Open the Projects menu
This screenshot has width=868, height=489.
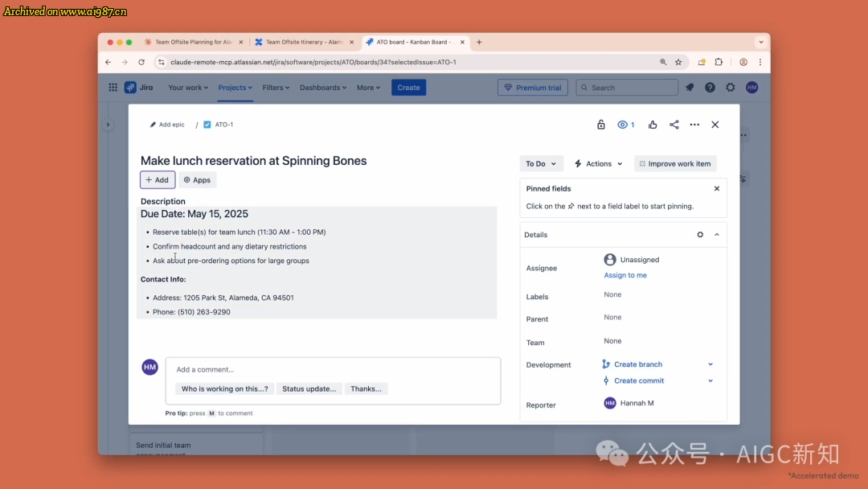(235, 88)
